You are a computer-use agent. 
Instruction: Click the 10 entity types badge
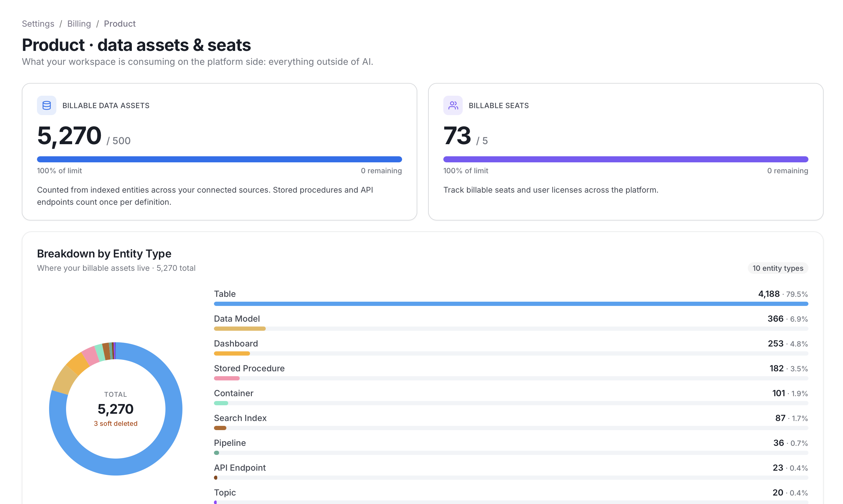point(778,268)
